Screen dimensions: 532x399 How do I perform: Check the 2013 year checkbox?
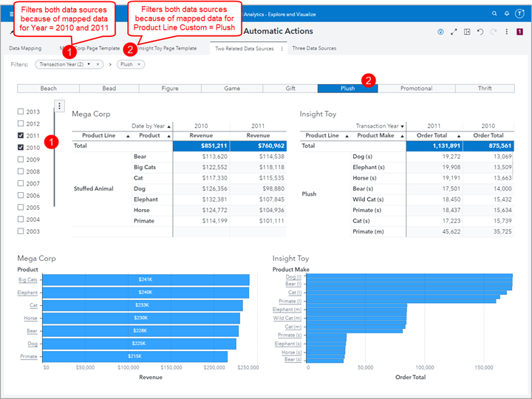click(x=21, y=112)
